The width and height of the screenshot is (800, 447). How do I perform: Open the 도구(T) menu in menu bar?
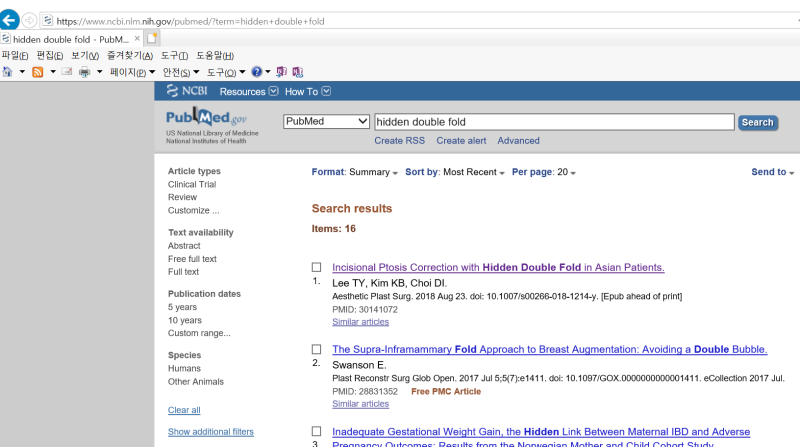(174, 56)
